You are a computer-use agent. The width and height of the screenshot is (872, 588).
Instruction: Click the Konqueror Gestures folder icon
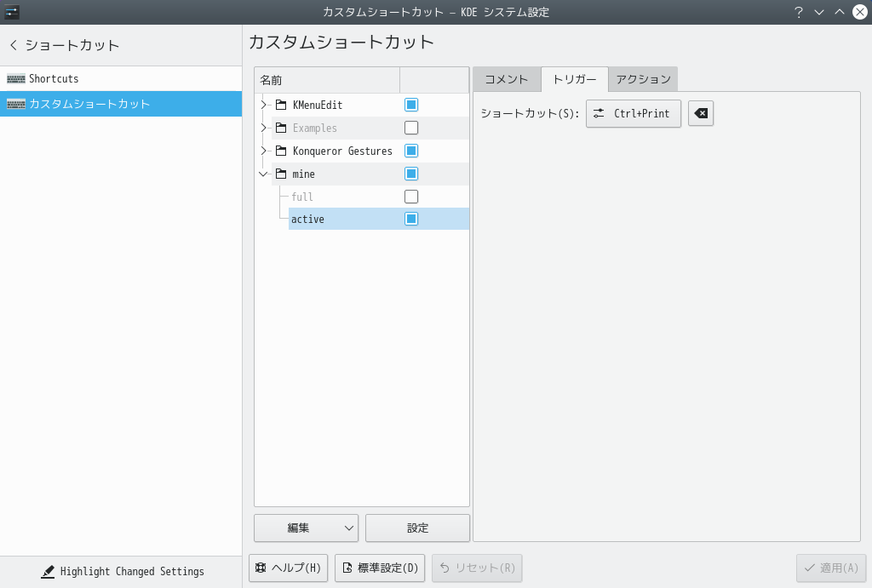(281, 151)
